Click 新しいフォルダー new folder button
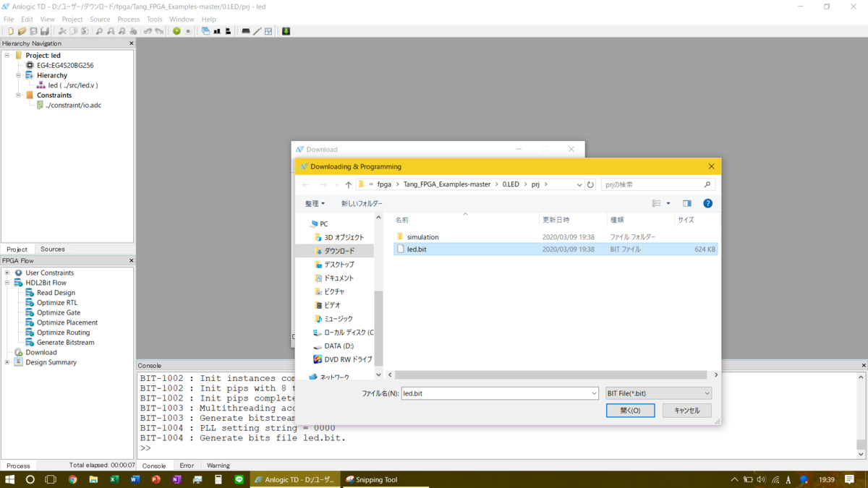Screen dimensions: 868x488 coord(362,204)
